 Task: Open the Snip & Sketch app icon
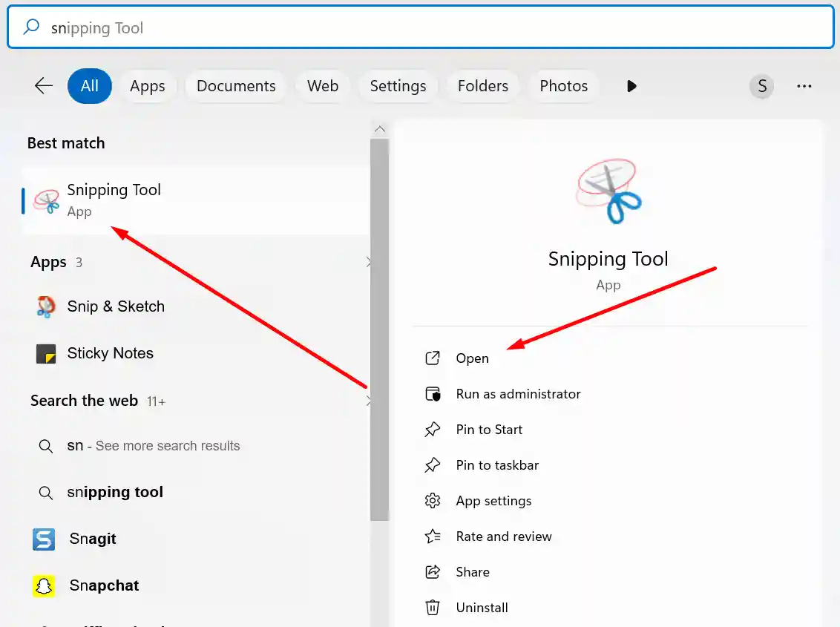click(46, 306)
